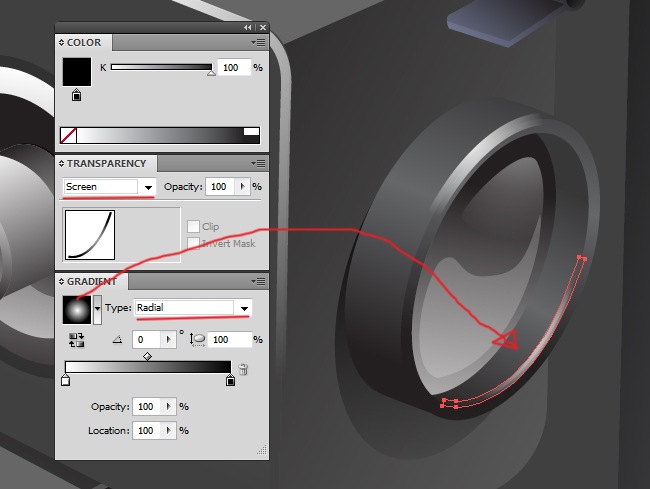Click the radial gradient fill preview swatch
Screen dimensions: 650x489
[x=77, y=310]
